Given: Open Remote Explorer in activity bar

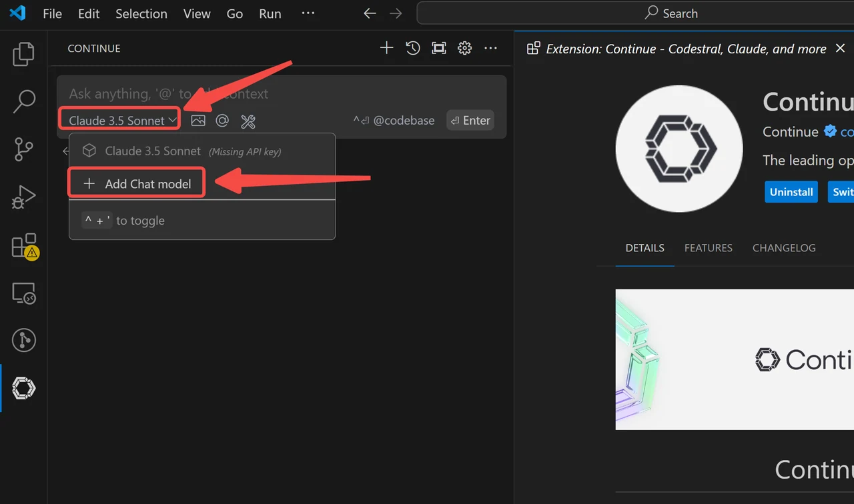Looking at the screenshot, I should tap(23, 293).
